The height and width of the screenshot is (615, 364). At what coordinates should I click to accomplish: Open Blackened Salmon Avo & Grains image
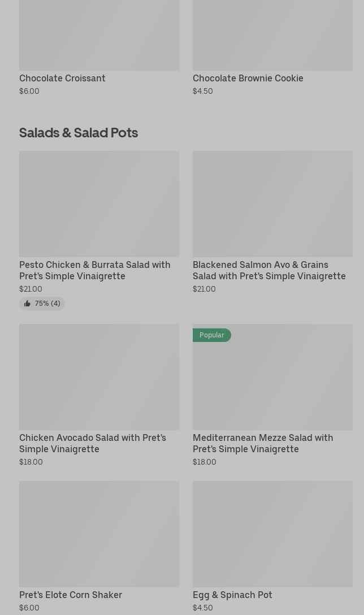click(272, 203)
